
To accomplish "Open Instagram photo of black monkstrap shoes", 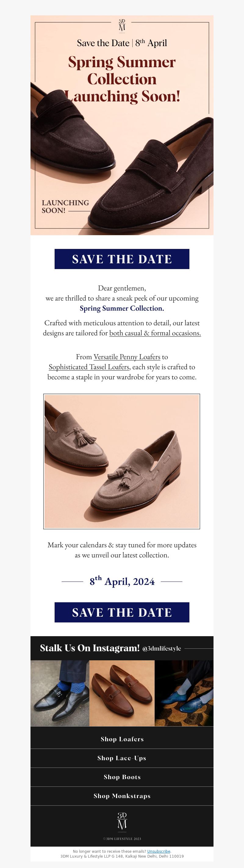I will pos(60,693).
